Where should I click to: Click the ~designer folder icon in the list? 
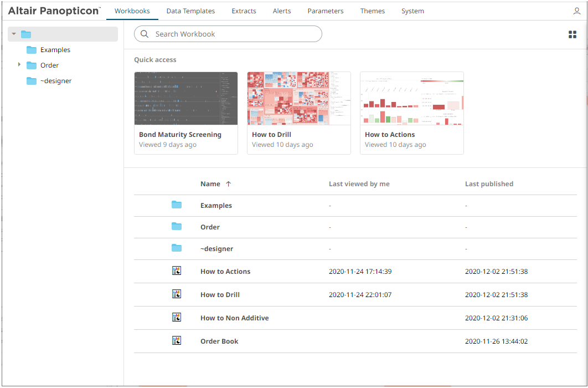click(177, 248)
